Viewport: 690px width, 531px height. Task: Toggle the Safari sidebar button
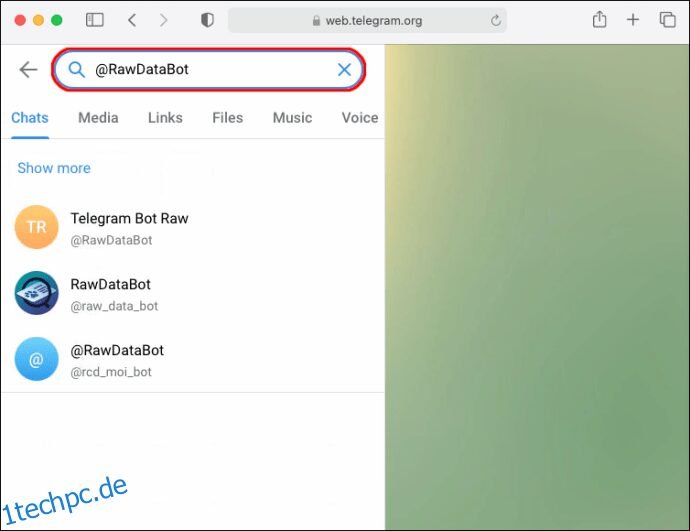(94, 20)
